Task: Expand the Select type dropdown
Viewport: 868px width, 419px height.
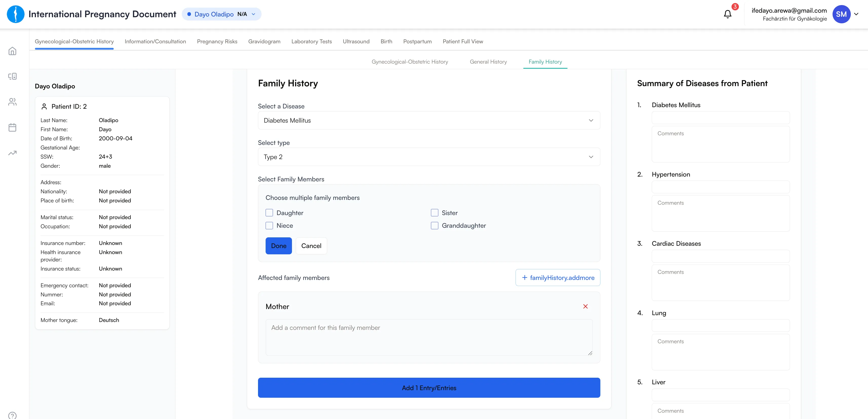Action: (x=429, y=157)
